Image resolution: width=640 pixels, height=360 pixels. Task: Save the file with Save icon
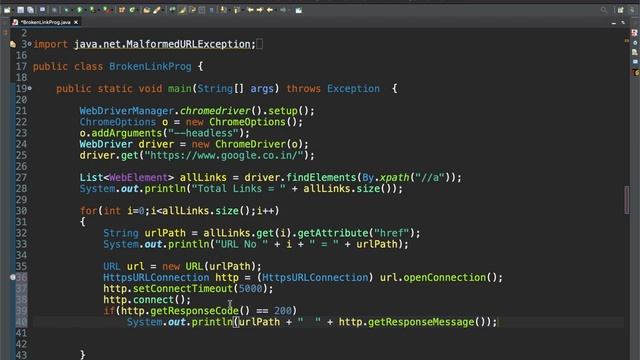point(20,10)
